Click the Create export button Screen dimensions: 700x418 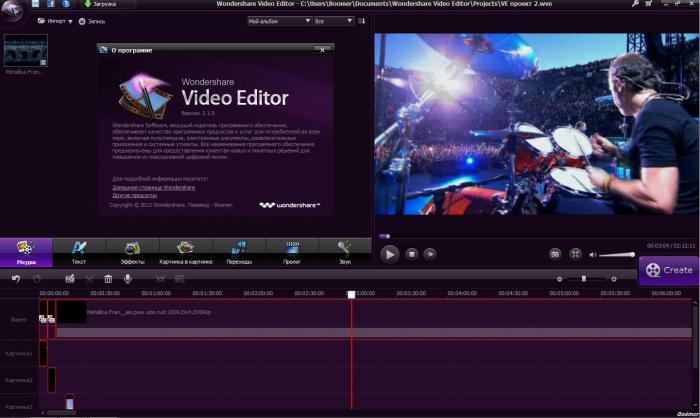[669, 271]
